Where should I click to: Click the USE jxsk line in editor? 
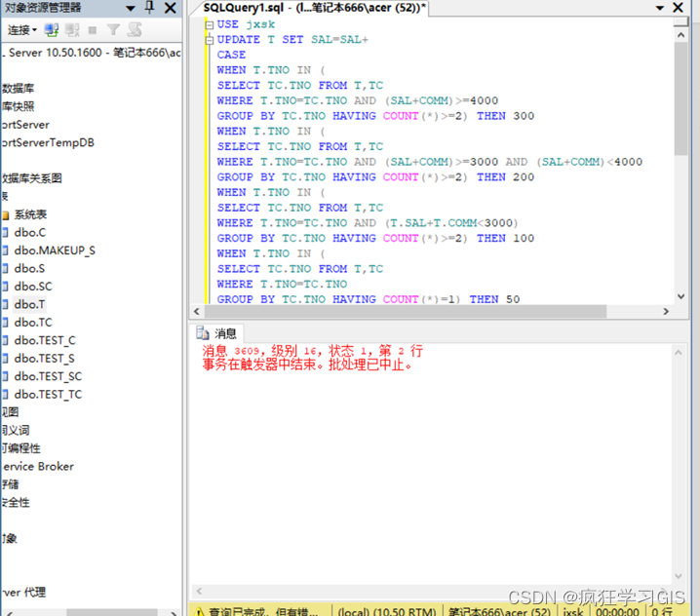point(246,24)
